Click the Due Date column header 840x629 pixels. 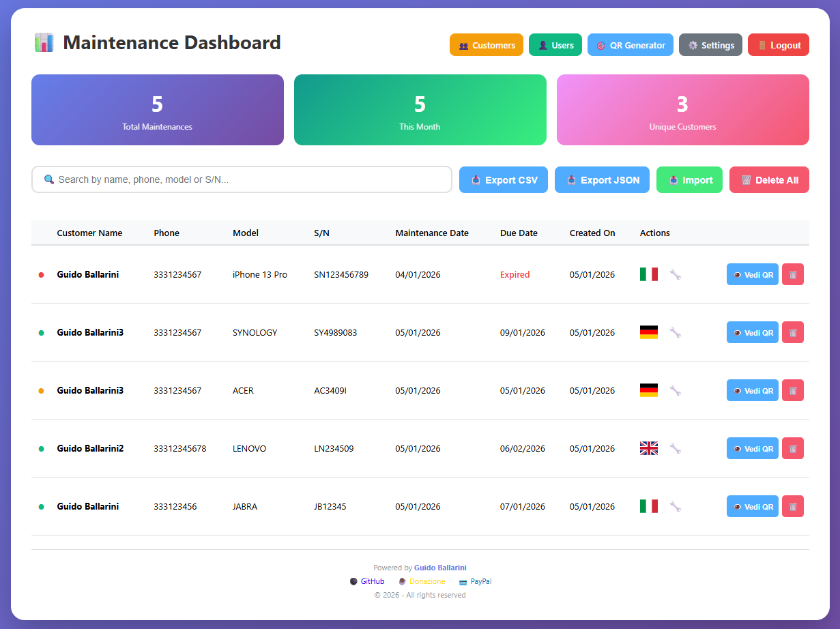[x=519, y=233]
